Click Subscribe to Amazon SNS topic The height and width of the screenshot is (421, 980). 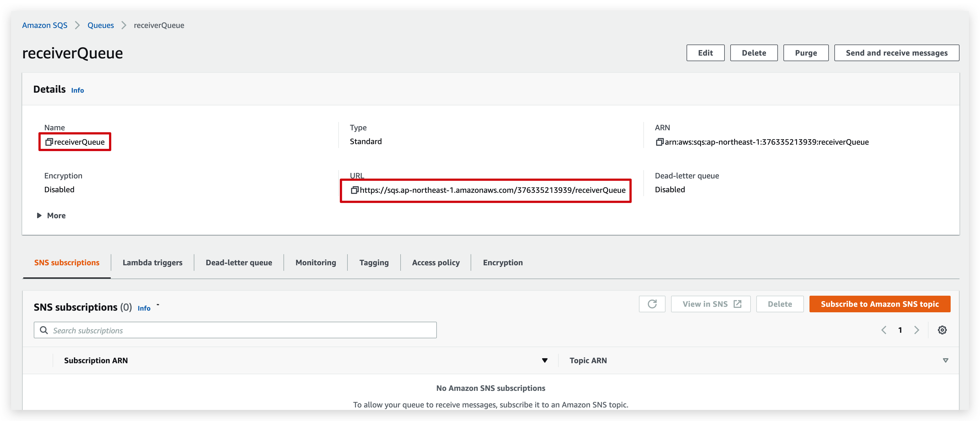[x=880, y=304]
